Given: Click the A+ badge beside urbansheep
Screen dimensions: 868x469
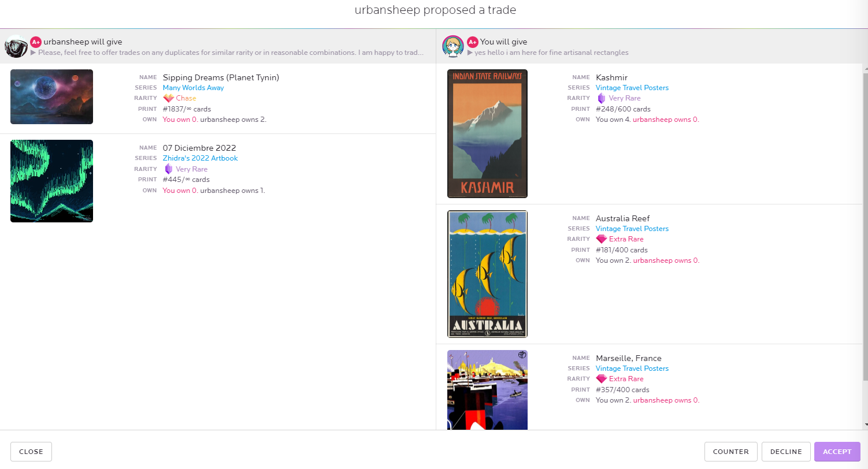Looking at the screenshot, I should [x=36, y=42].
